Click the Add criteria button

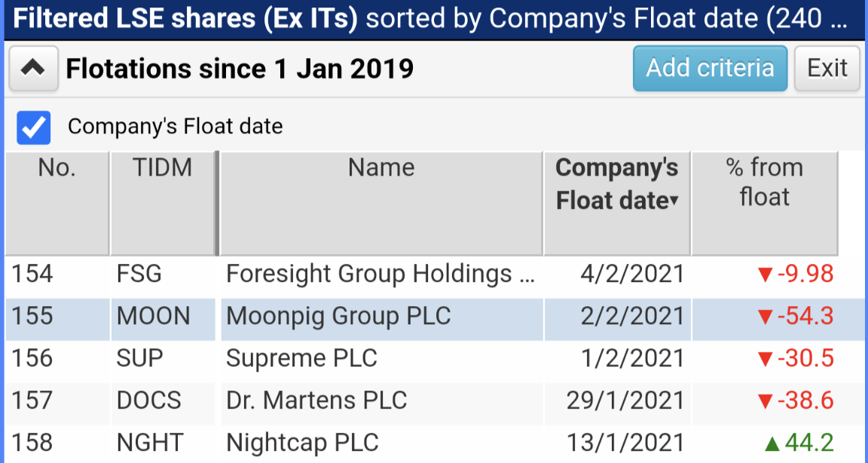[x=710, y=68]
